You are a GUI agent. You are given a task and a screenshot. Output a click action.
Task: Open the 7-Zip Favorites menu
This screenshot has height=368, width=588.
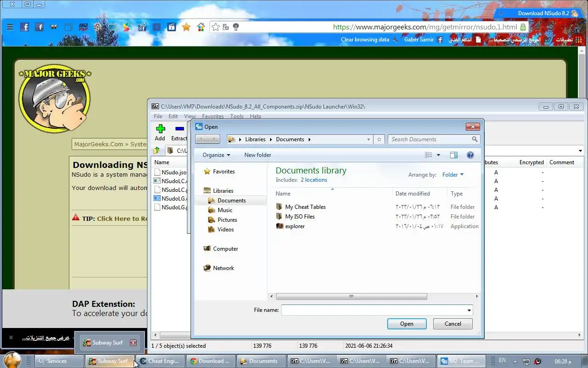click(x=213, y=116)
